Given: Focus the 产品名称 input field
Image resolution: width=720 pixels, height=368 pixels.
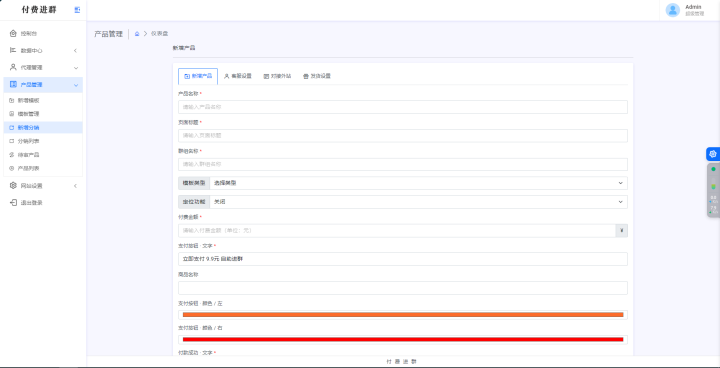Looking at the screenshot, I should pos(403,107).
